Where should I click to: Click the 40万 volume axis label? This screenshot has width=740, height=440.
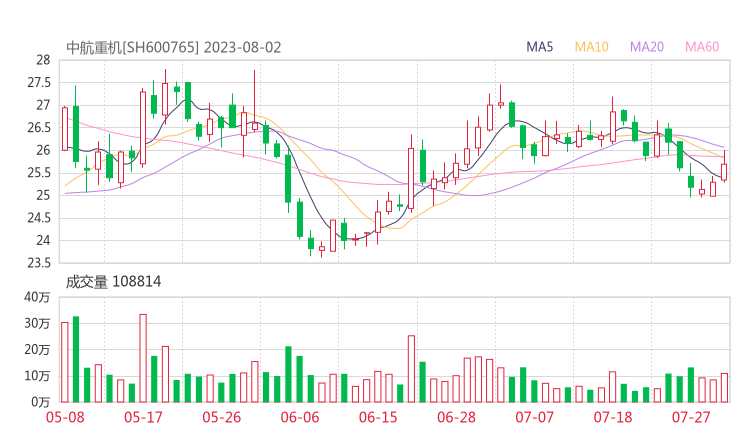coord(37,297)
